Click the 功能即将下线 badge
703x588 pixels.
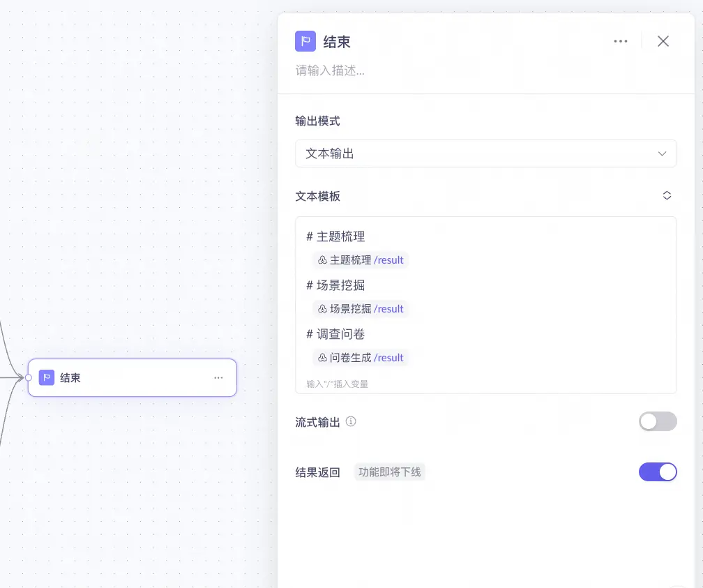coord(390,472)
